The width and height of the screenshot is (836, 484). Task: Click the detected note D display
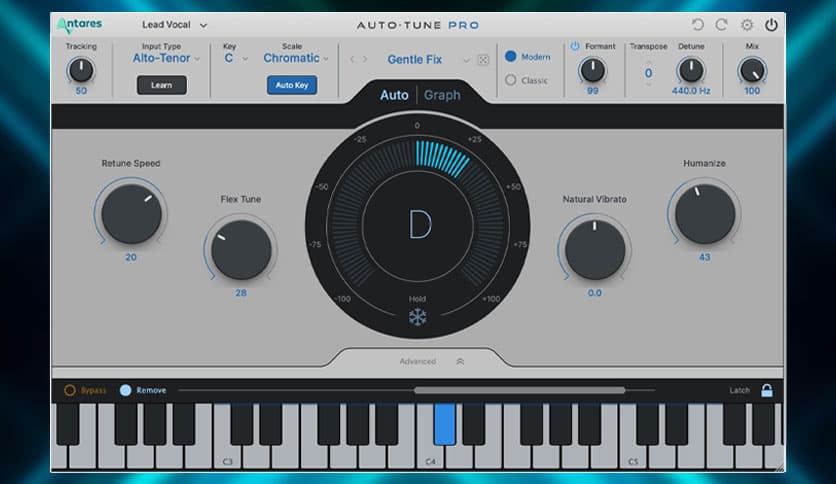[x=419, y=224]
